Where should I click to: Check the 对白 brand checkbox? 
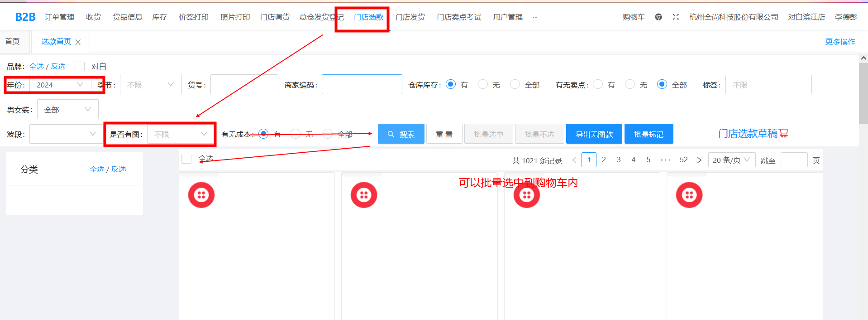[80, 67]
